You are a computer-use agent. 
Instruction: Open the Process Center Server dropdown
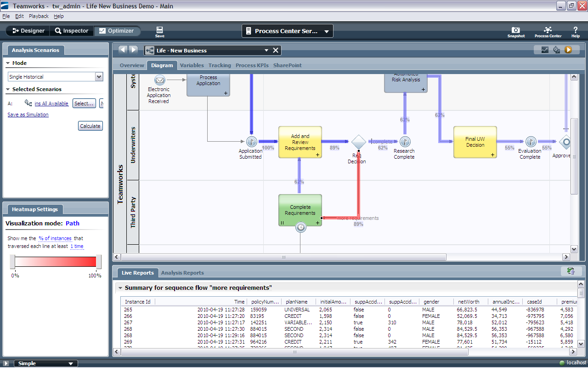[x=288, y=31]
